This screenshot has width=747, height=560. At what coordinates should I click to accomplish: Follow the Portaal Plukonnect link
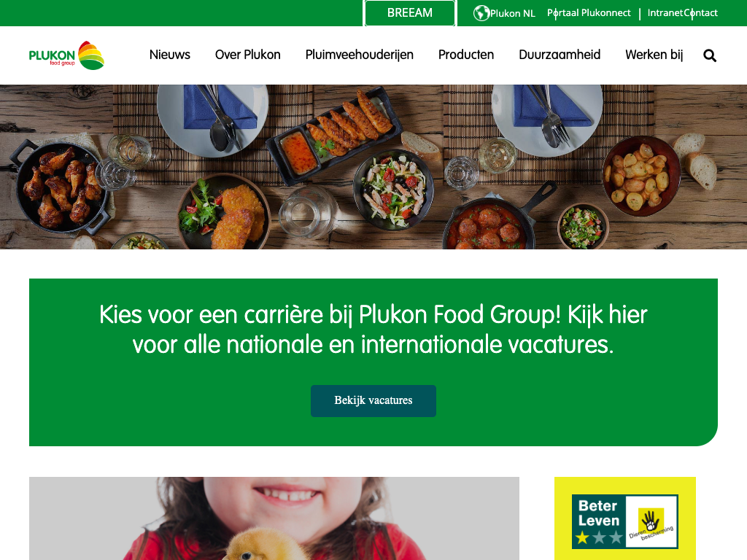pyautogui.click(x=589, y=13)
